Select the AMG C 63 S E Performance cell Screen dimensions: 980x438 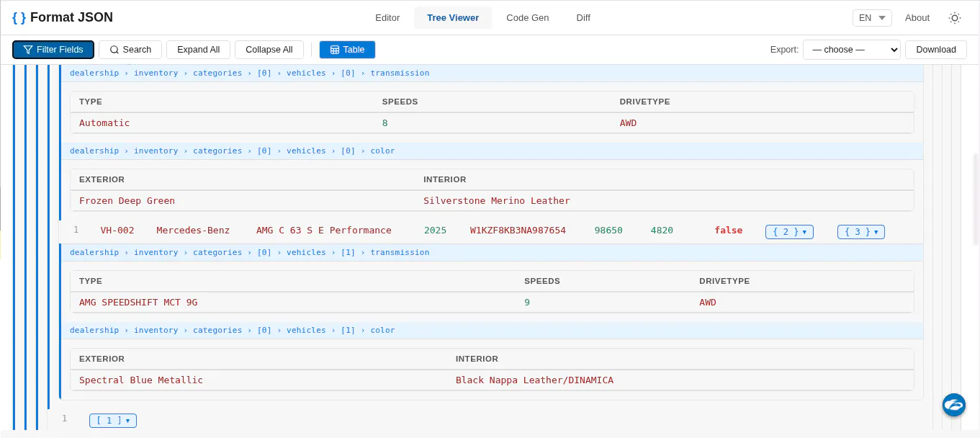click(324, 231)
